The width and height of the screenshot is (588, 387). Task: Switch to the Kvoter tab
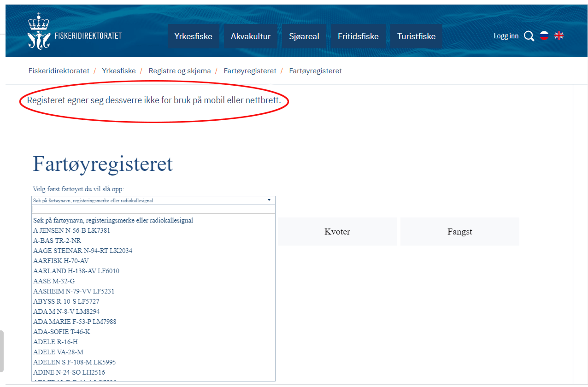tap(337, 232)
